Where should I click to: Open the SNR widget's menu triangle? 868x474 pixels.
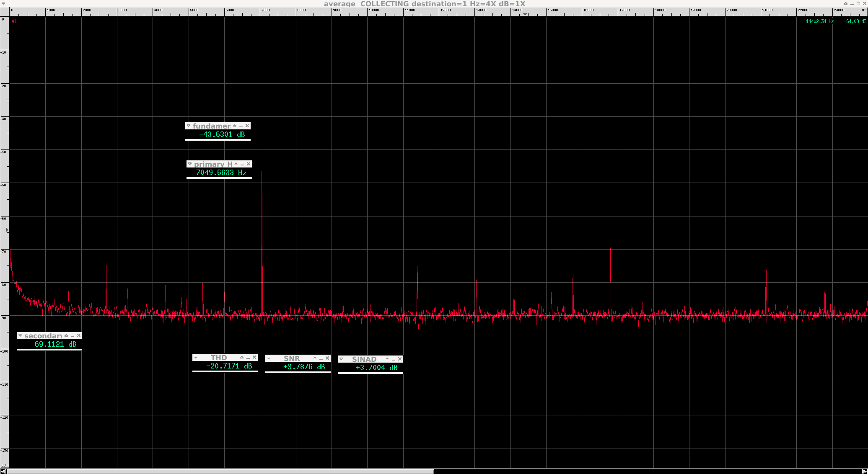269,358
